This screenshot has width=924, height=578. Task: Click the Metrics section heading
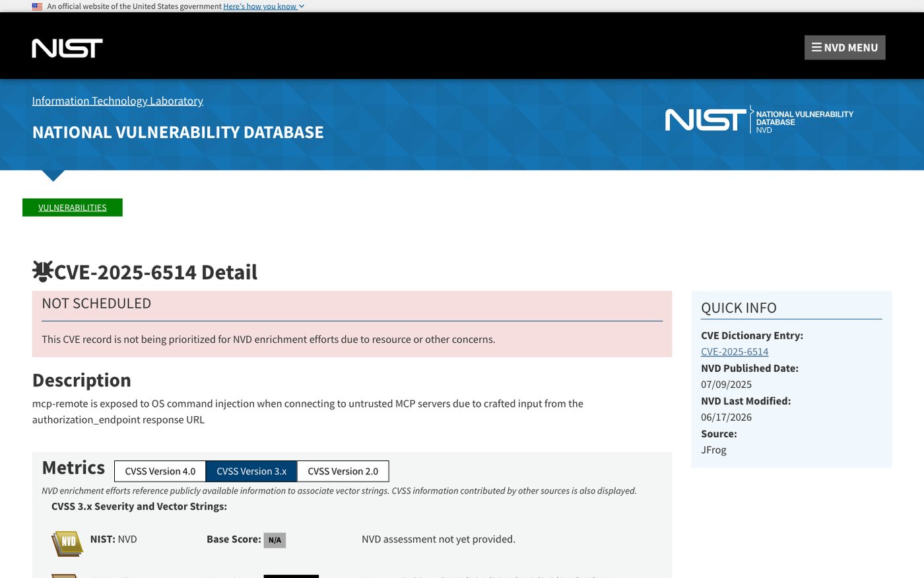point(73,467)
